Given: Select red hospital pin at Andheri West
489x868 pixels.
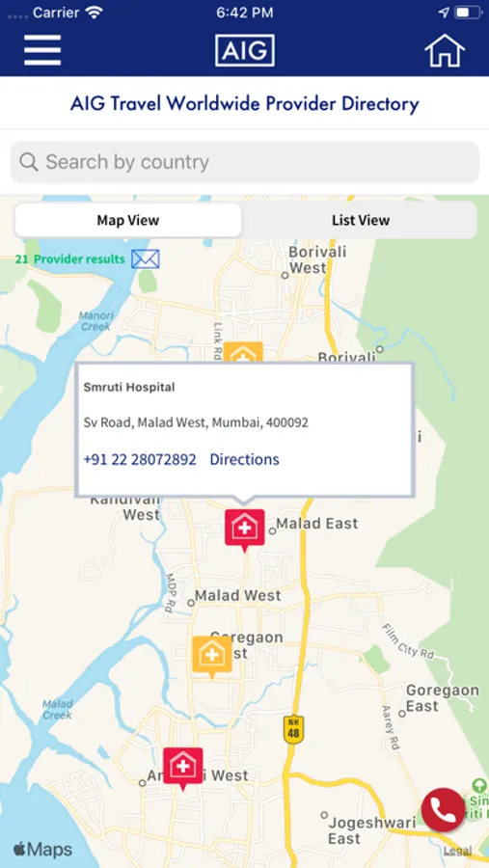Looking at the screenshot, I should (182, 769).
